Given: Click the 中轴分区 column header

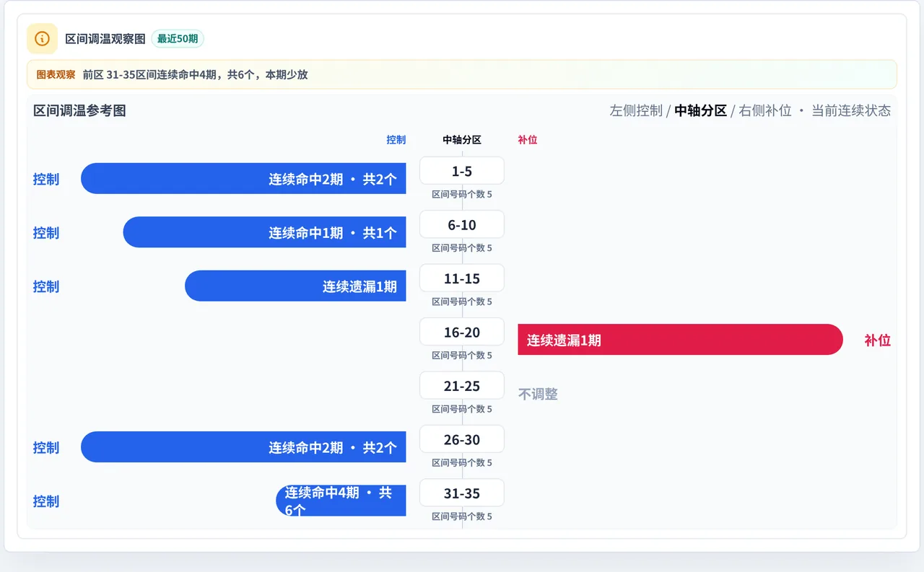Looking at the screenshot, I should pyautogui.click(x=462, y=140).
